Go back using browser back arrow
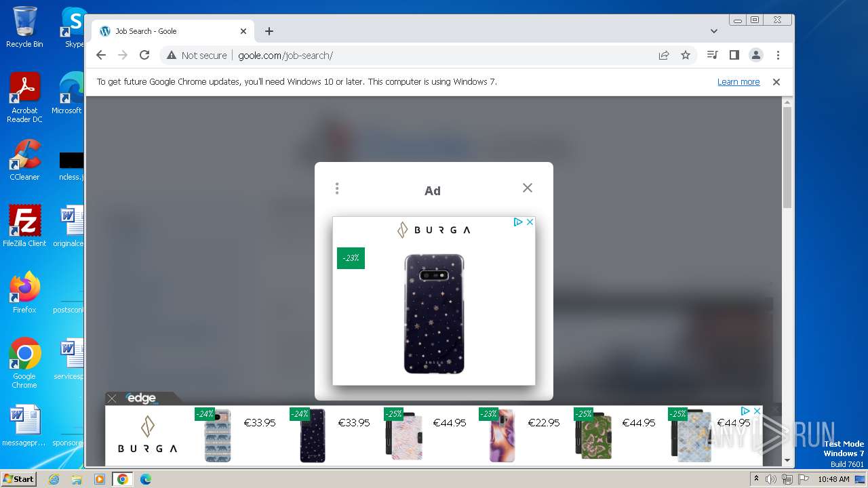 [101, 56]
